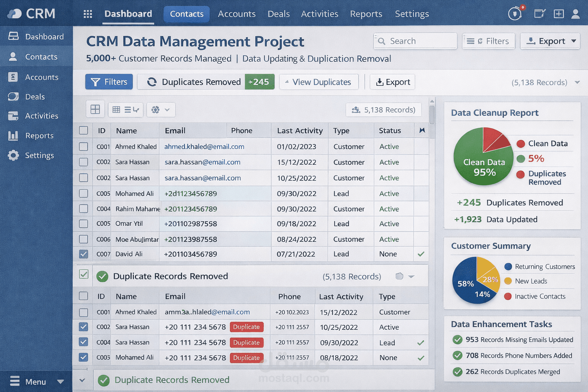Open the Contacts tab in top nav
Screen dimensions: 588x392
pos(187,14)
